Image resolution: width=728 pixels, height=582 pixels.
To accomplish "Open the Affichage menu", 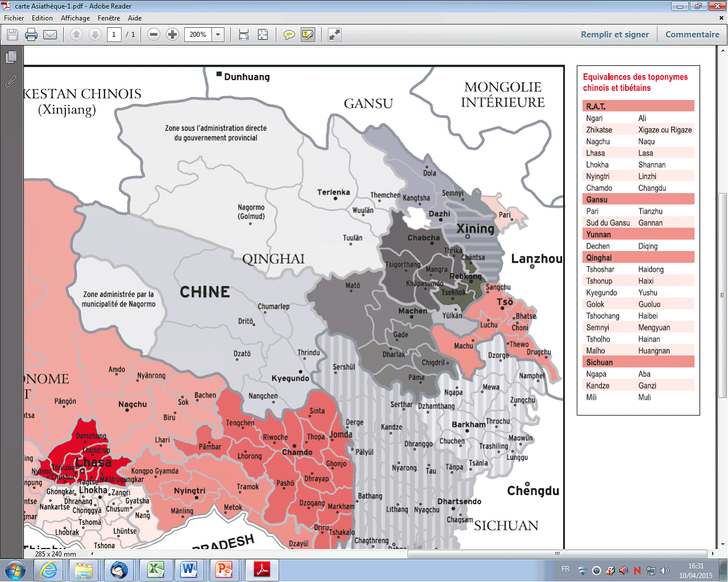I will point(75,18).
